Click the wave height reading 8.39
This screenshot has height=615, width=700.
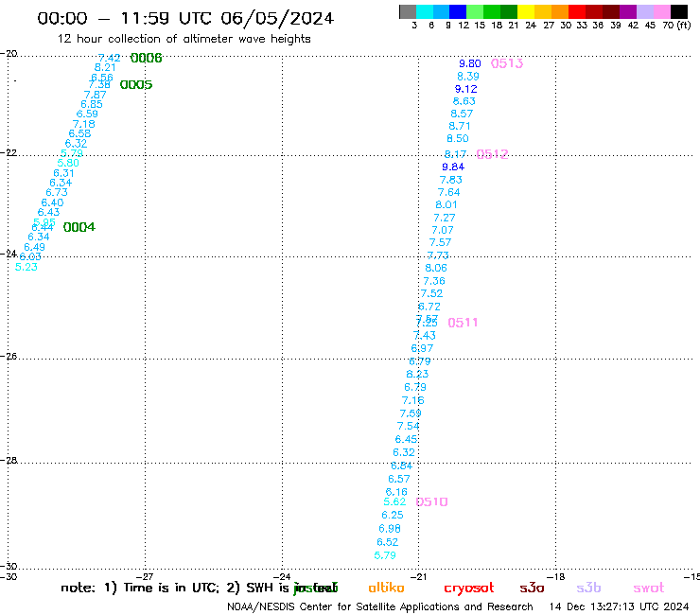tap(468, 77)
